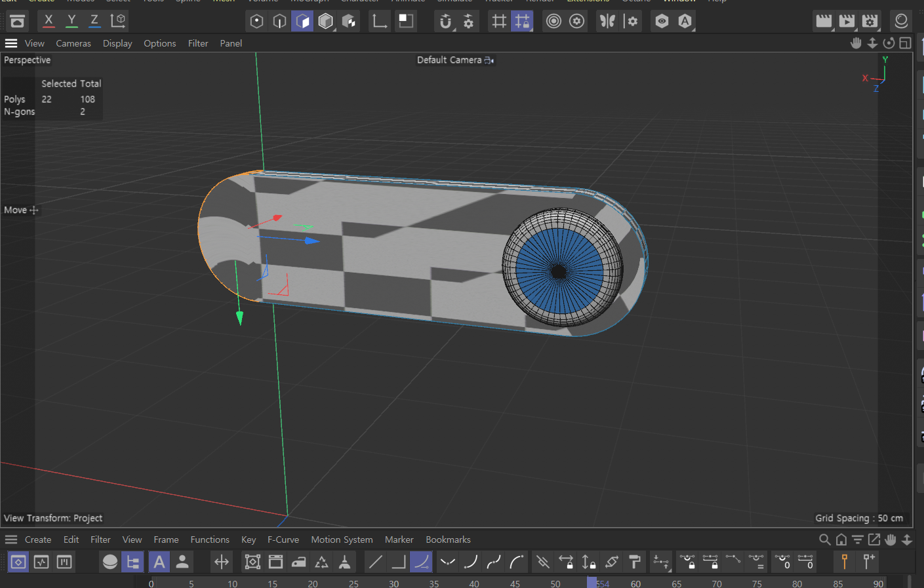Click the last-tool history icon top-left
The width and height of the screenshot is (924, 588).
coord(17,21)
